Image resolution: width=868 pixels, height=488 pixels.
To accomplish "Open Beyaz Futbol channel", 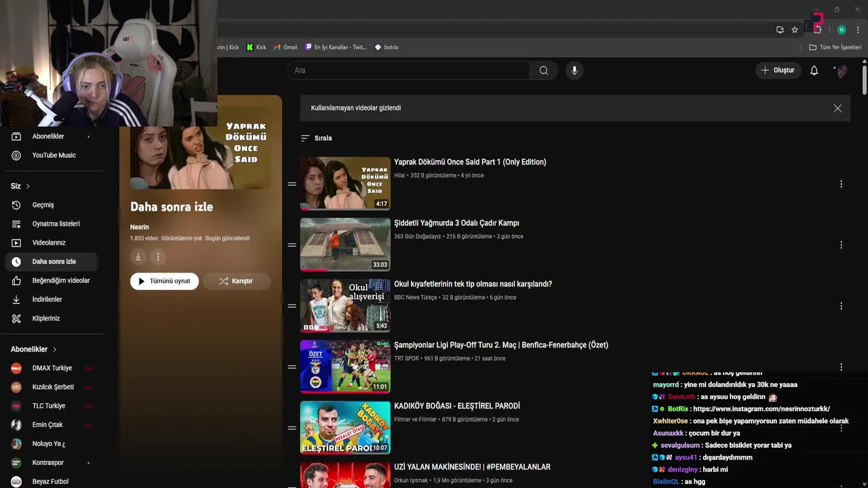I will pos(51,481).
